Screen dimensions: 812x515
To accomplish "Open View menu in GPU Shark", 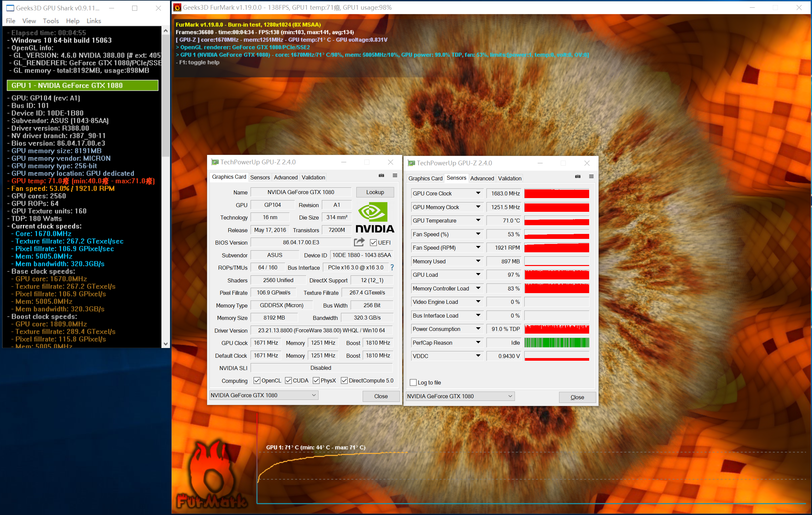I will click(x=29, y=21).
